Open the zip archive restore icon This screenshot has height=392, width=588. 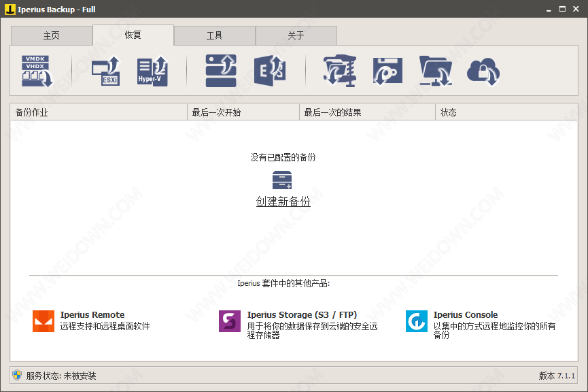click(x=340, y=71)
